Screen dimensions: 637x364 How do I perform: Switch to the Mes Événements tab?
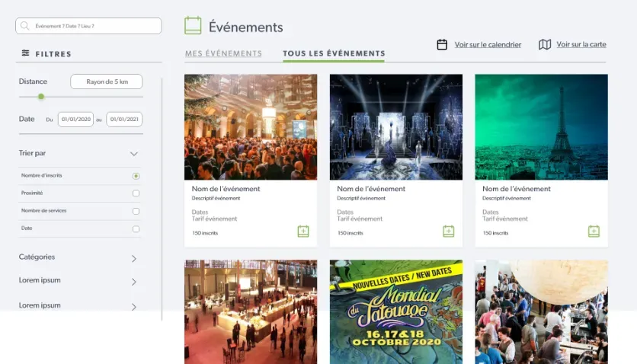[x=223, y=53]
